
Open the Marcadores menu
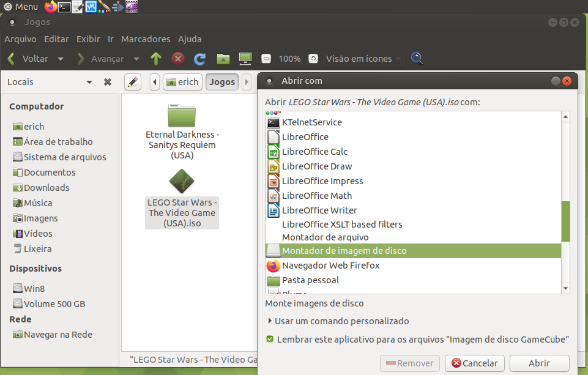tap(146, 39)
